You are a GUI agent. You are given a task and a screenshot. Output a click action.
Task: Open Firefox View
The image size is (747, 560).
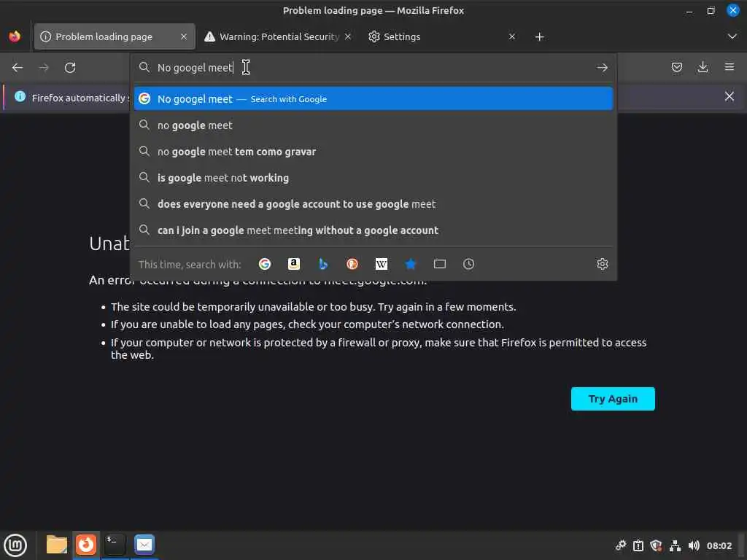tap(15, 36)
